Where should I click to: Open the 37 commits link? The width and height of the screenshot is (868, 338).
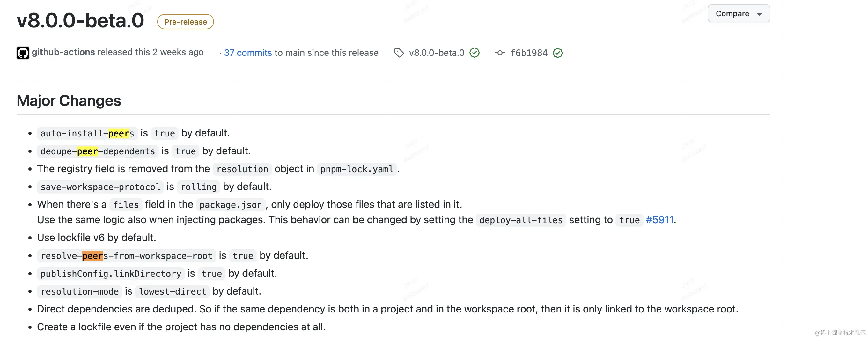(248, 53)
